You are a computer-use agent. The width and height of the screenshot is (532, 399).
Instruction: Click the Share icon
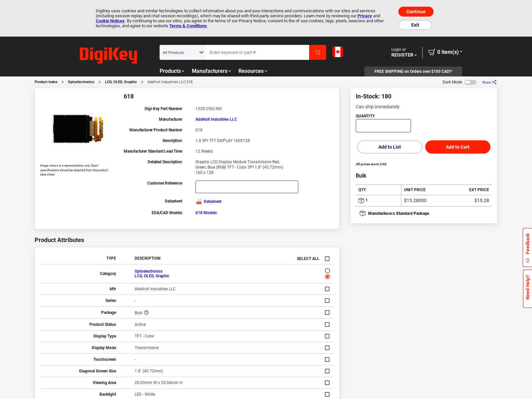point(494,82)
